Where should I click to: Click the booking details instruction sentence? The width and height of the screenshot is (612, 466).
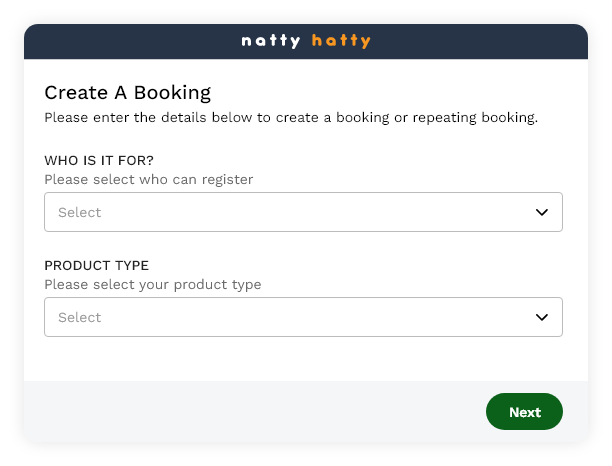pyautogui.click(x=291, y=118)
